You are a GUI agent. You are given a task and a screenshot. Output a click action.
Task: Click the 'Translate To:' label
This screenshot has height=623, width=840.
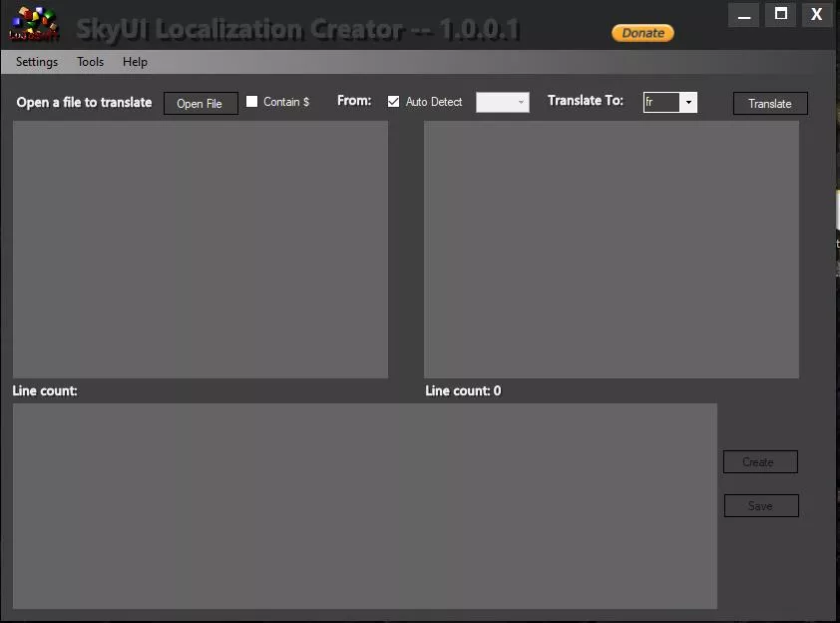click(x=586, y=101)
